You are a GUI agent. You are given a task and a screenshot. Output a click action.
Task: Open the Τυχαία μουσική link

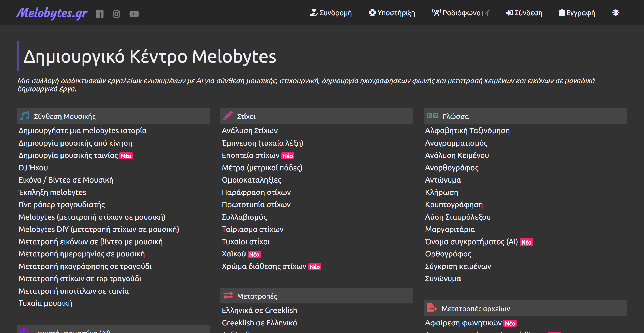click(45, 303)
